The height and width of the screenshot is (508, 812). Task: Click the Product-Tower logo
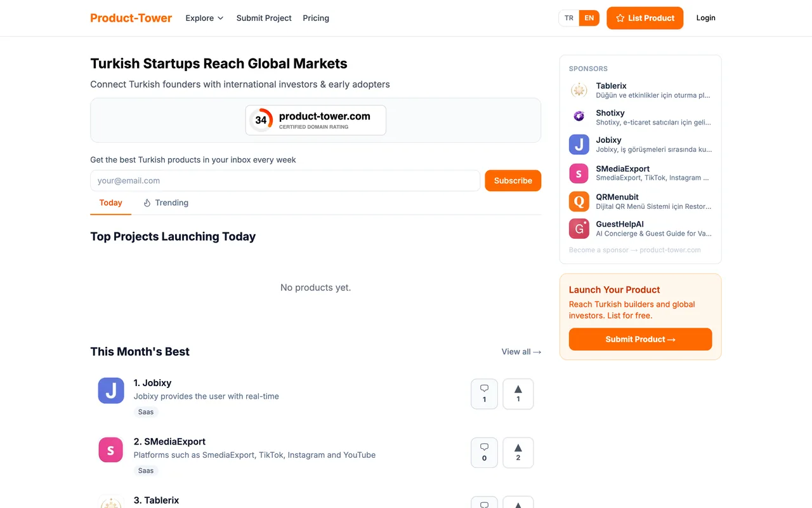pos(131,18)
